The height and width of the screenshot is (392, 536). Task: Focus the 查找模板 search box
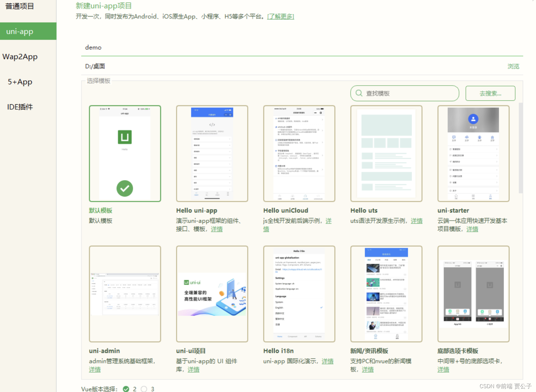pyautogui.click(x=405, y=93)
